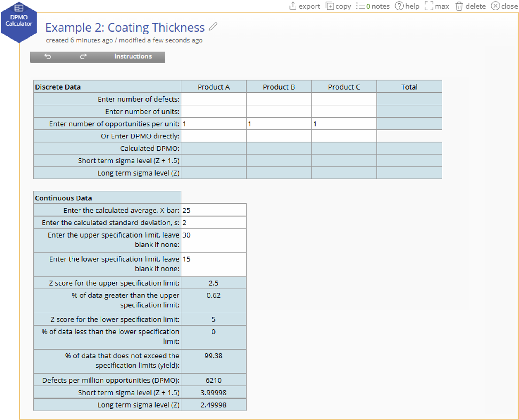Screen dimensions: 519x420
Task: Click Product A number of defects field
Action: tap(214, 99)
